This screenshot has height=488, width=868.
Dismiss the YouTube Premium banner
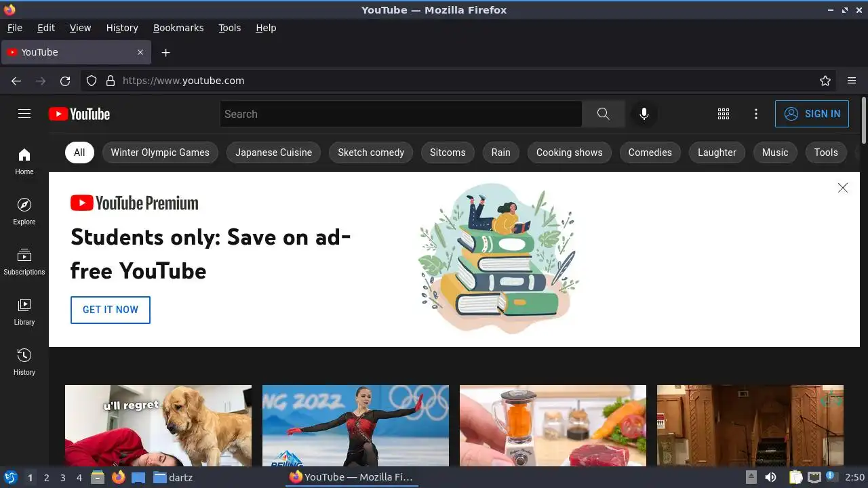(x=843, y=188)
